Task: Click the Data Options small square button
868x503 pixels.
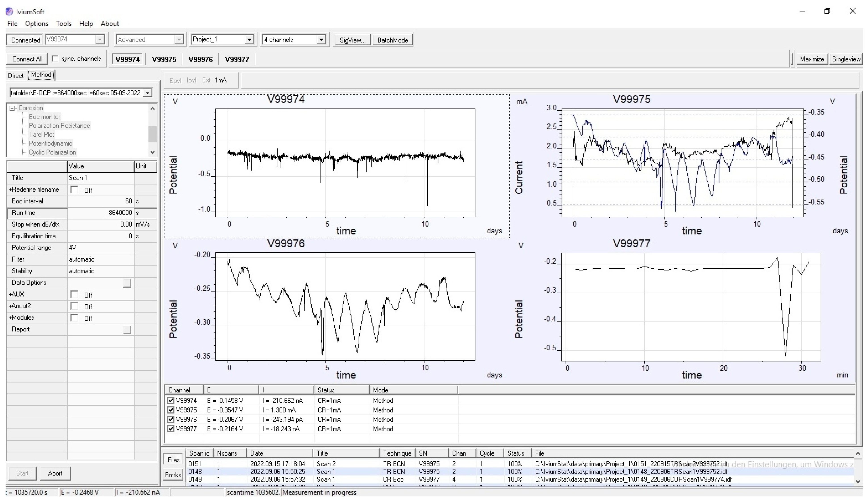Action: (127, 283)
